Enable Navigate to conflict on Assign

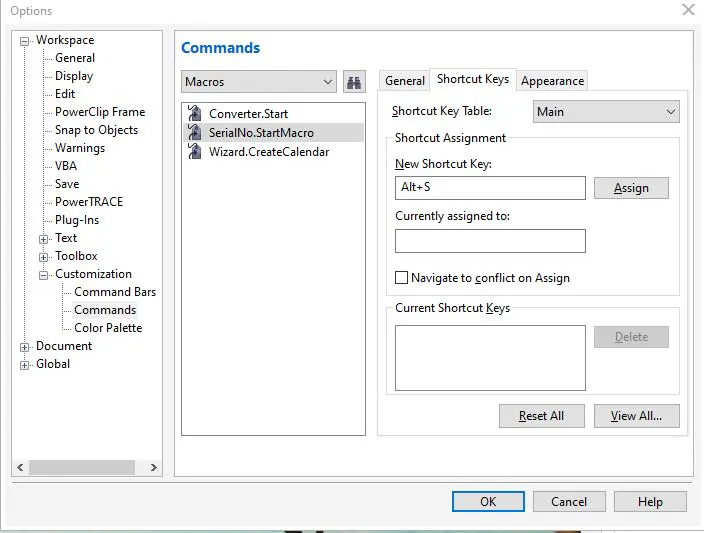coord(401,278)
